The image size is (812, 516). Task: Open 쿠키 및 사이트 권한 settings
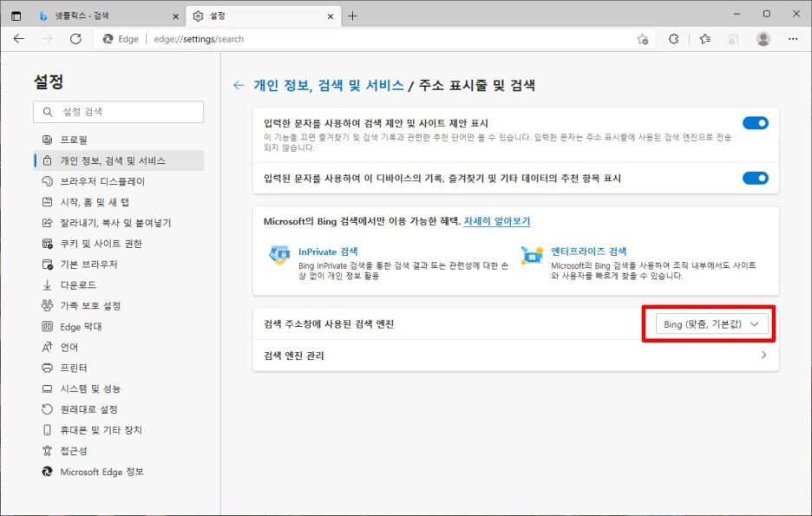pyautogui.click(x=119, y=243)
